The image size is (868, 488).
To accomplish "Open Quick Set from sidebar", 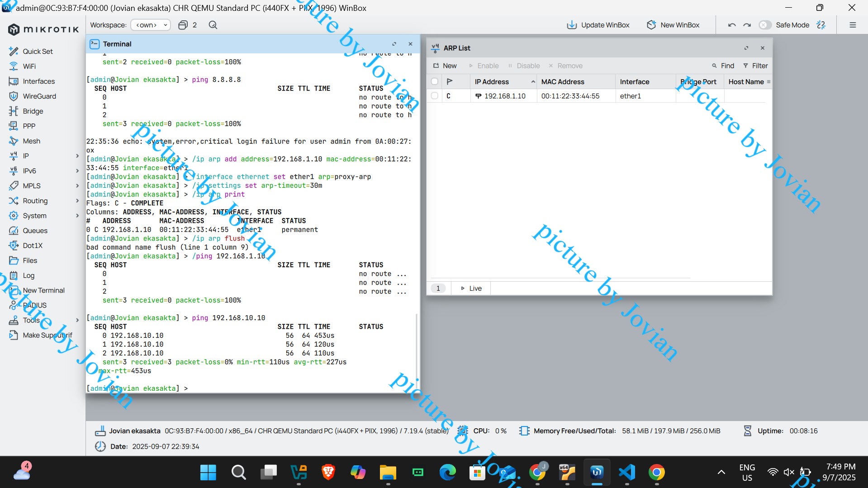I will [38, 52].
